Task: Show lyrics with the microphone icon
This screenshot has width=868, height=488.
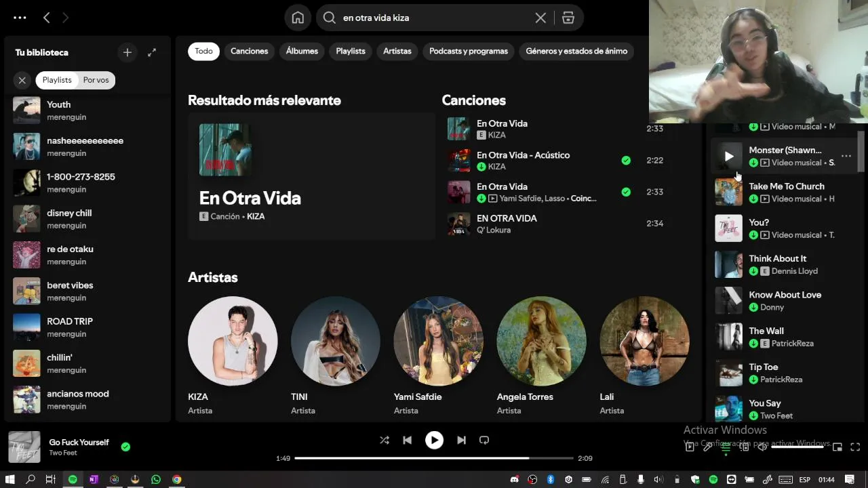Action: coord(707,447)
